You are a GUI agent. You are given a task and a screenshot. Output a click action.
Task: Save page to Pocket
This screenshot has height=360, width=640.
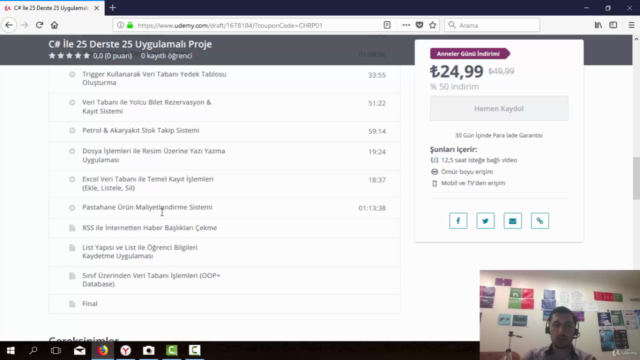419,25
